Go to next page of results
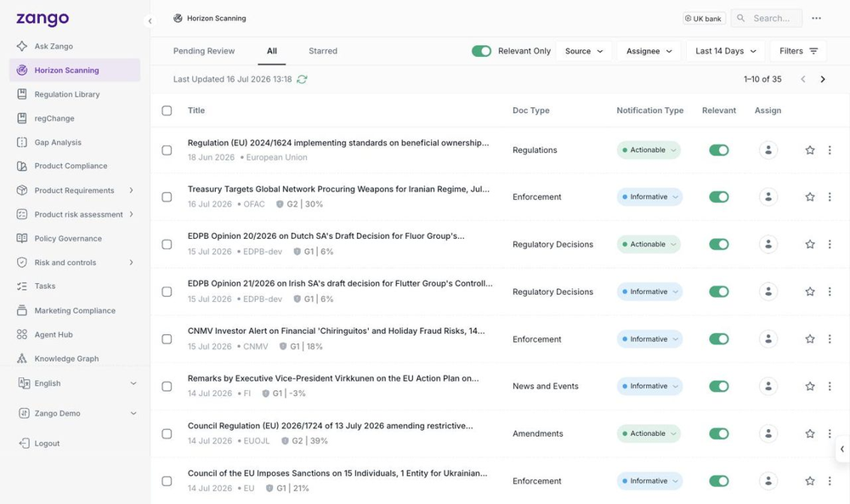 click(x=823, y=79)
